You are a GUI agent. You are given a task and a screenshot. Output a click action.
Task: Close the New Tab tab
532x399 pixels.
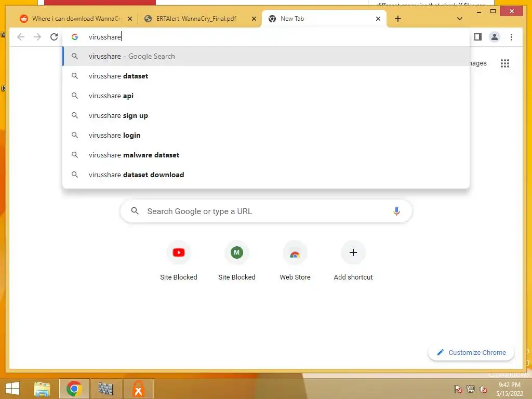pos(378,19)
